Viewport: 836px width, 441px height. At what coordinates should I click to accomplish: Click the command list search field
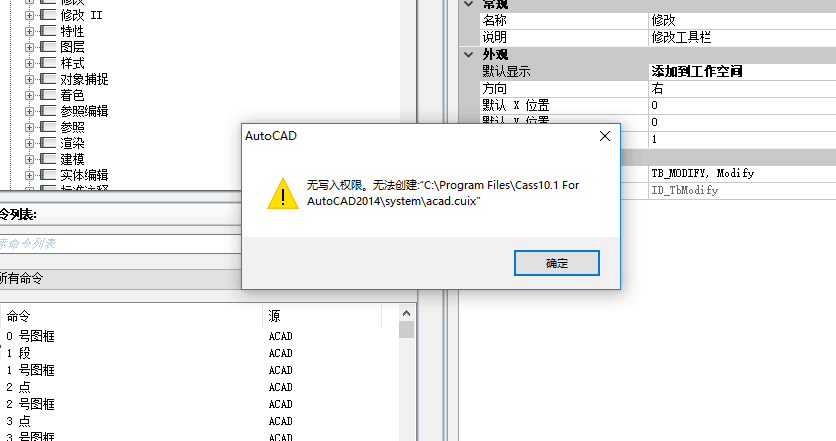click(x=120, y=244)
